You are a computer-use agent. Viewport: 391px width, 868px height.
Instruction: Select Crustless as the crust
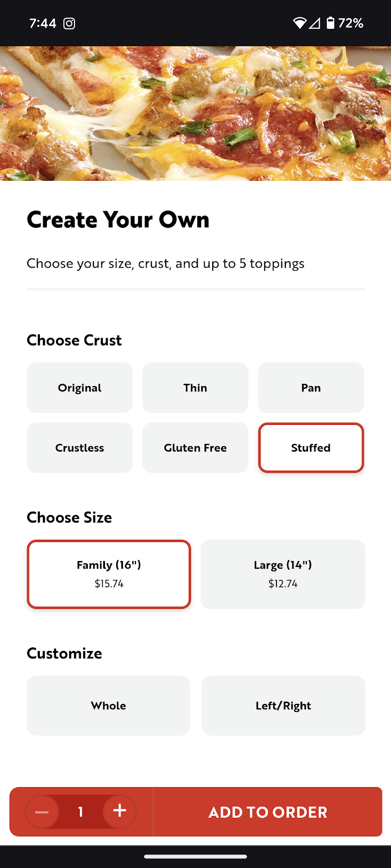click(x=80, y=448)
